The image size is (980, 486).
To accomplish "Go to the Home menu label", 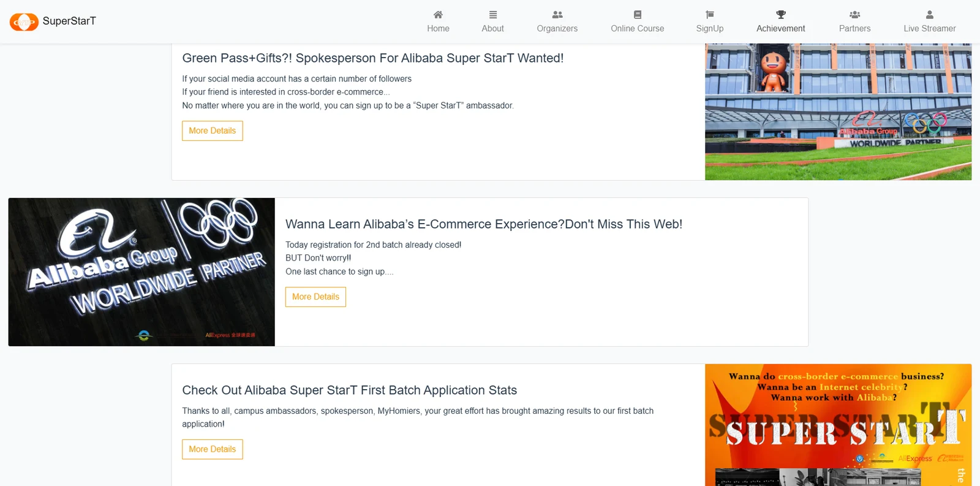I will (x=438, y=29).
